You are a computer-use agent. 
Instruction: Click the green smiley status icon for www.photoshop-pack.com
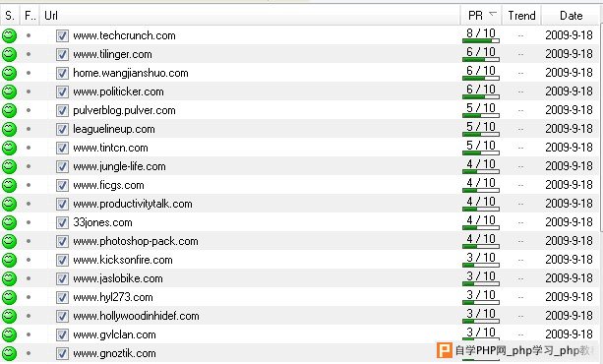[x=9, y=241]
